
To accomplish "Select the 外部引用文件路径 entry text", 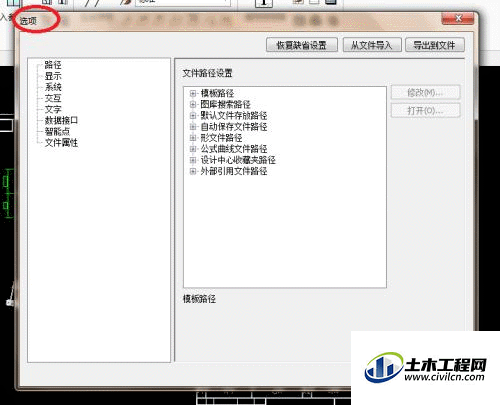I will click(x=234, y=171).
